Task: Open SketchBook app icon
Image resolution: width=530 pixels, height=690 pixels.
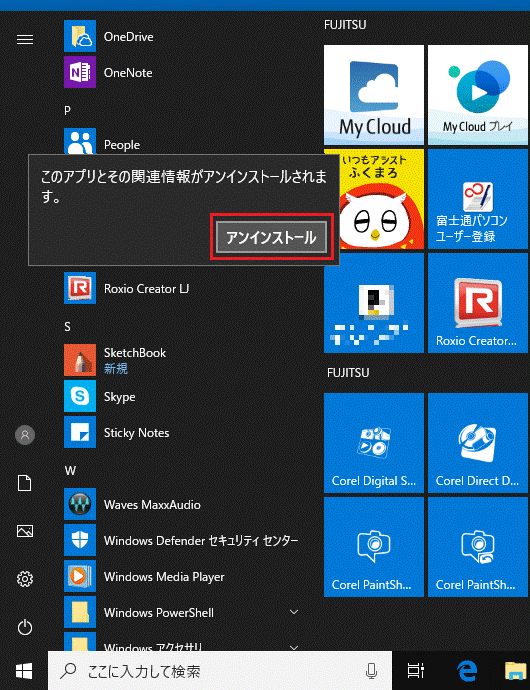Action: click(80, 360)
